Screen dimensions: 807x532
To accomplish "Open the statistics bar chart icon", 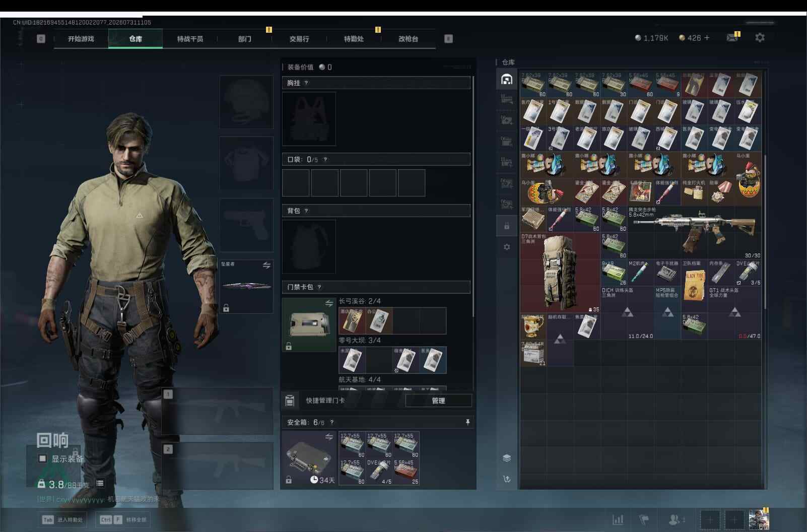I will pyautogui.click(x=618, y=519).
